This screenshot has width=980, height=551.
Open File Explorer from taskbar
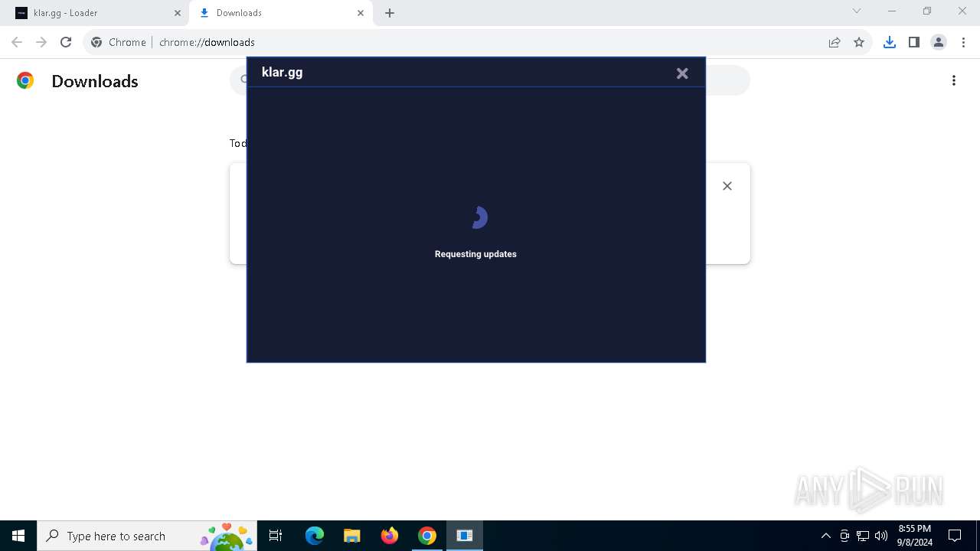[x=352, y=536]
